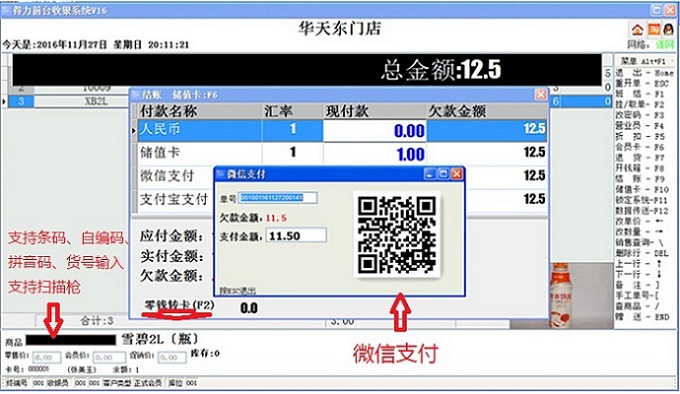
Task: Click the WeChat payment QR code
Action: coord(397,234)
